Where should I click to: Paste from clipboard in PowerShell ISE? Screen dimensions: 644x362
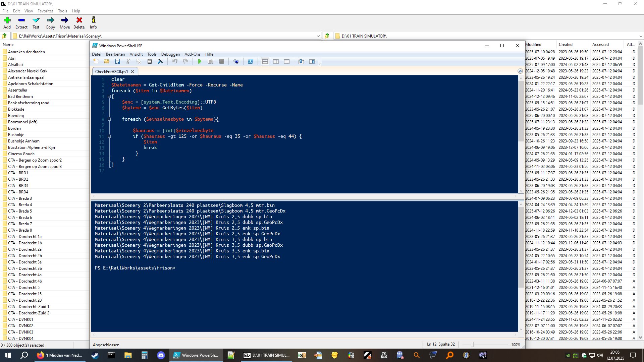(x=150, y=61)
